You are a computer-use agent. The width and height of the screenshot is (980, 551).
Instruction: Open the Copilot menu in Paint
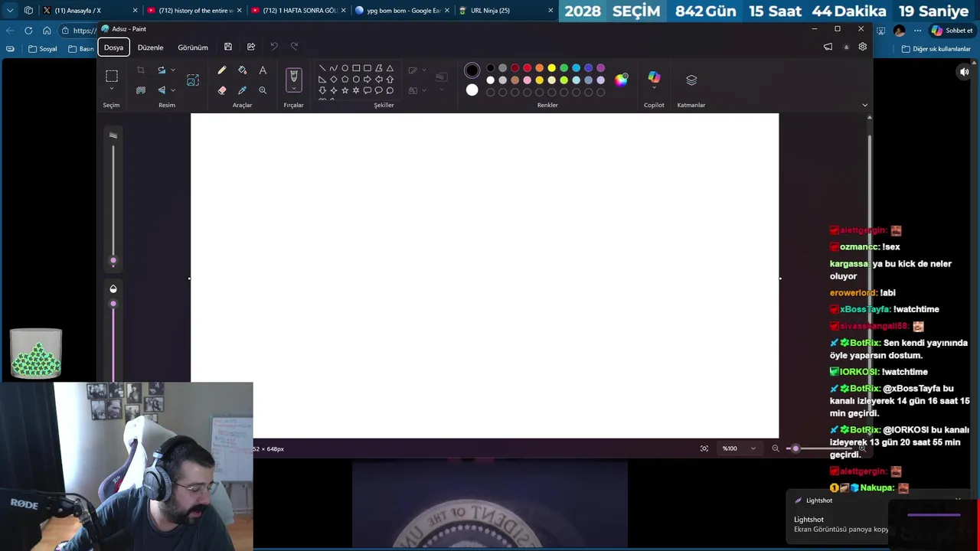[x=654, y=80]
